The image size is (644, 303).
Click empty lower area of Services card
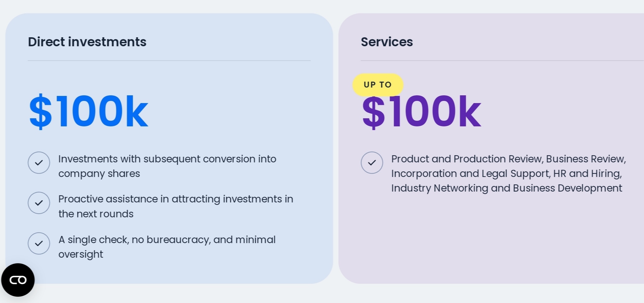(x=497, y=242)
